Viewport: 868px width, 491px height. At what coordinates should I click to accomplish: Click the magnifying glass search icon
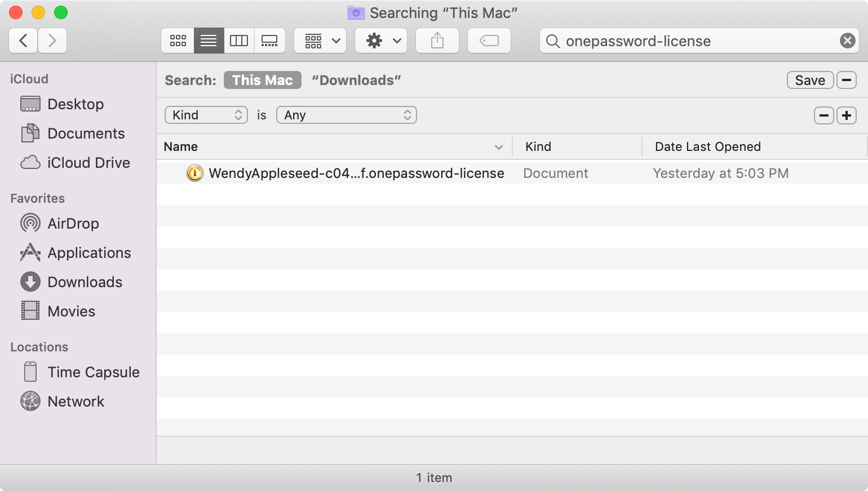pos(553,41)
